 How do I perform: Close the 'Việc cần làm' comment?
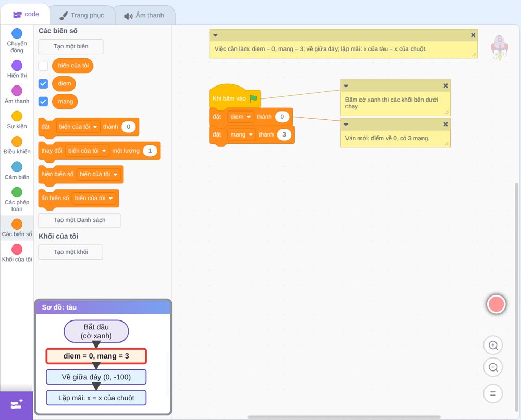coord(473,35)
